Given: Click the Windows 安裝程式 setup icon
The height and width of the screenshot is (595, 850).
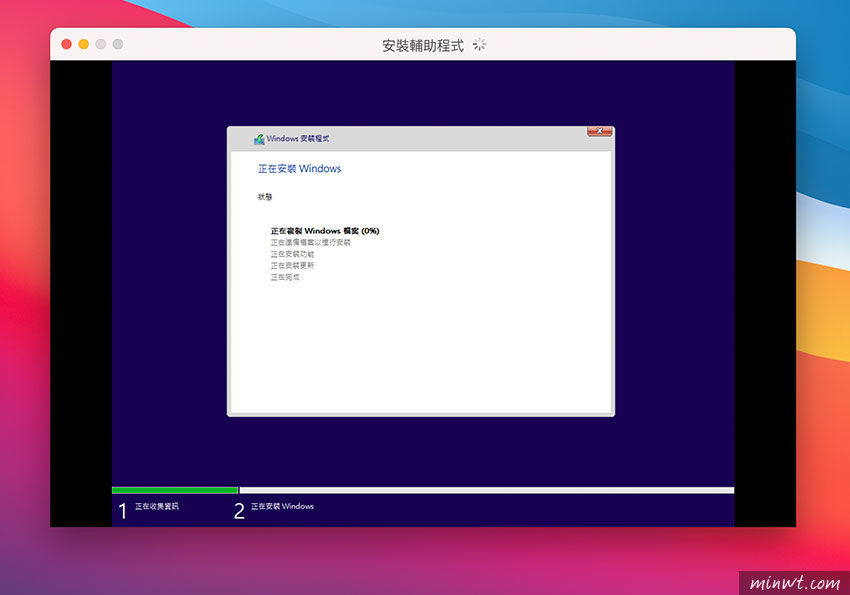Looking at the screenshot, I should tap(259, 139).
